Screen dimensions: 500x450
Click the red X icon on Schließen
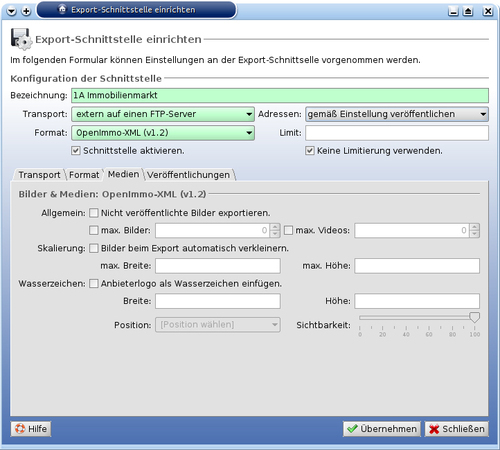(434, 429)
